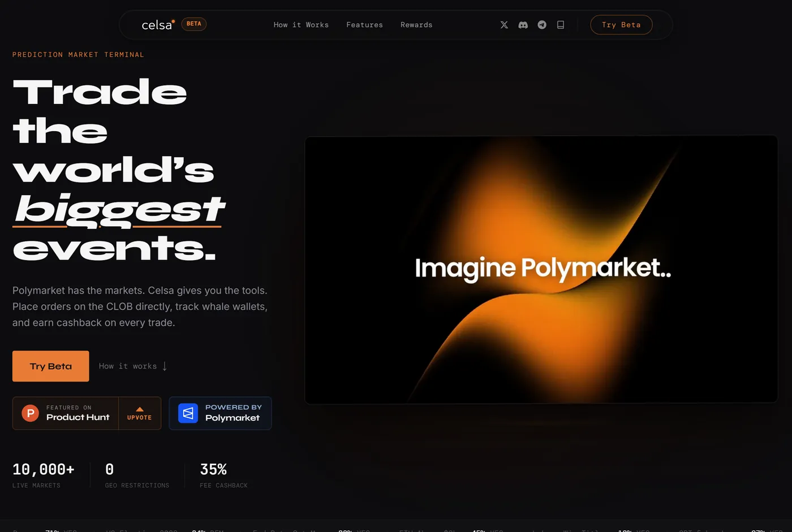The width and height of the screenshot is (792, 532).
Task: Open the Powered by Polymarket badge
Action: 220,413
